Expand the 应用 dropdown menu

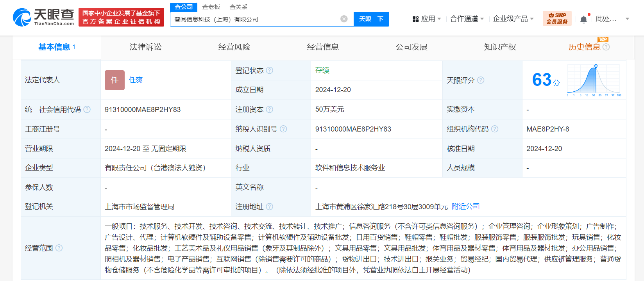click(428, 19)
